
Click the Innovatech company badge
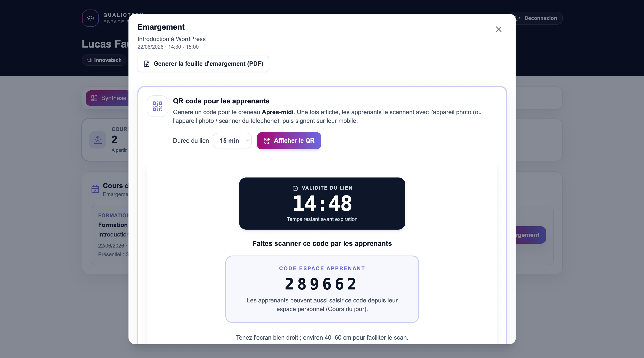tap(104, 60)
